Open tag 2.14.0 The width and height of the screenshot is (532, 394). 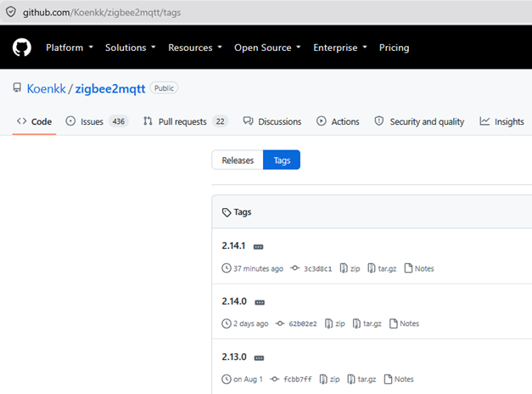click(234, 301)
